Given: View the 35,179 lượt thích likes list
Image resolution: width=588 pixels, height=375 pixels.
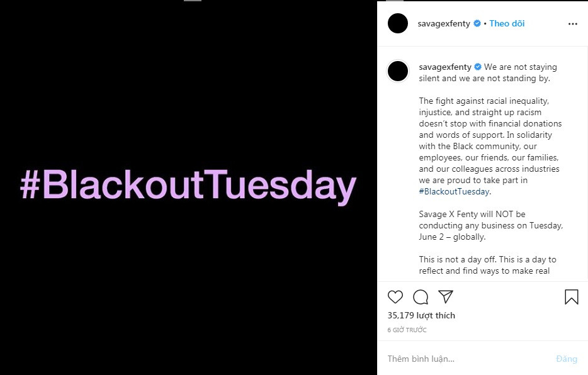Looking at the screenshot, I should (x=421, y=315).
